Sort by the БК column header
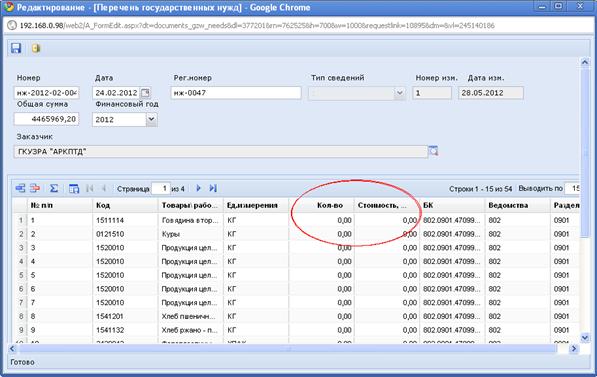The width and height of the screenshot is (597, 377). pyautogui.click(x=452, y=205)
